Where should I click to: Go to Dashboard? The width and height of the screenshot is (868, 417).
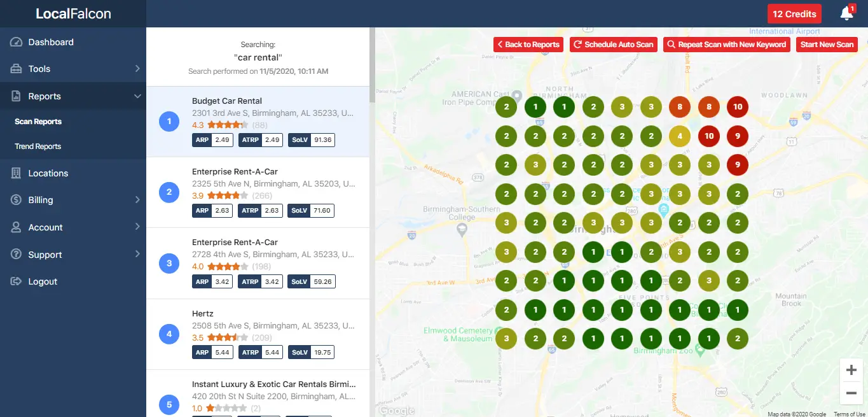pyautogui.click(x=51, y=42)
